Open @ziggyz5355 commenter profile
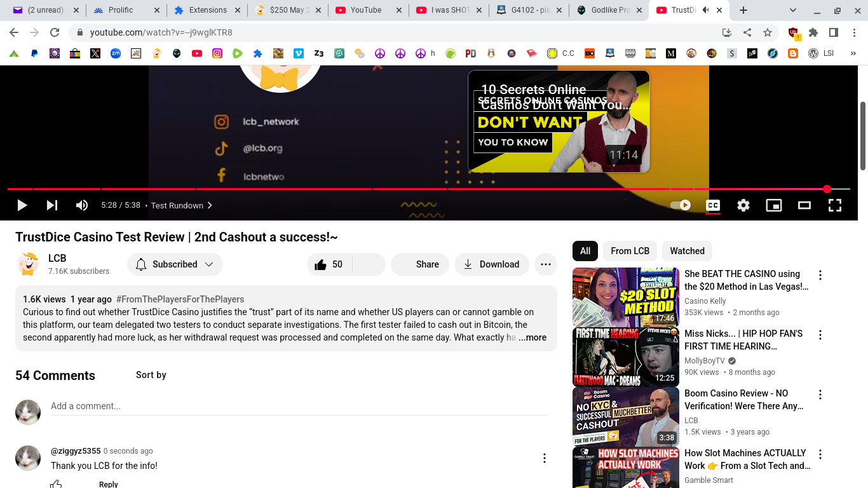868x488 pixels. [76, 451]
